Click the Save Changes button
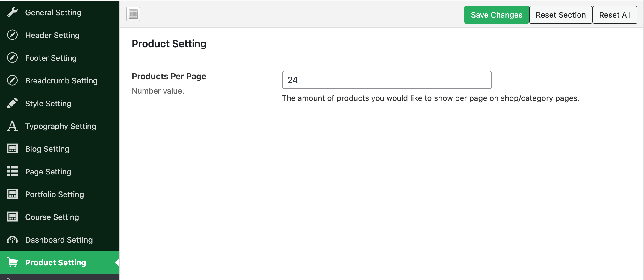This screenshot has width=644, height=280. click(497, 15)
